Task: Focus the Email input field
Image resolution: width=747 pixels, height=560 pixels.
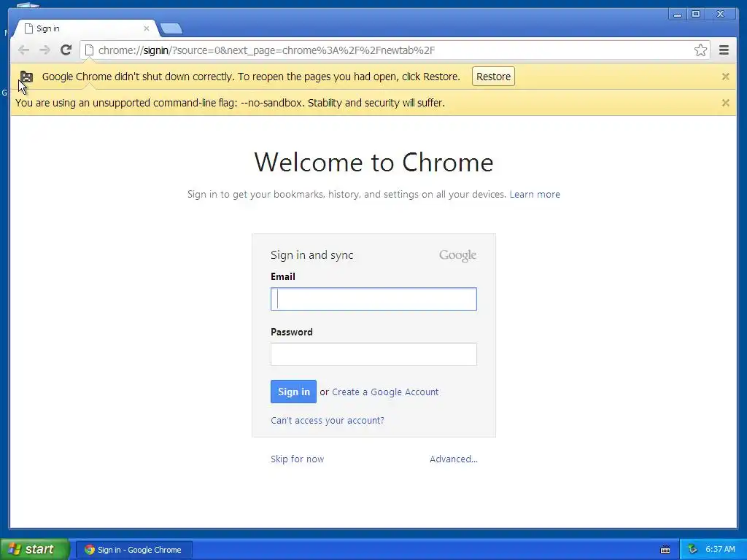Action: pyautogui.click(x=373, y=299)
